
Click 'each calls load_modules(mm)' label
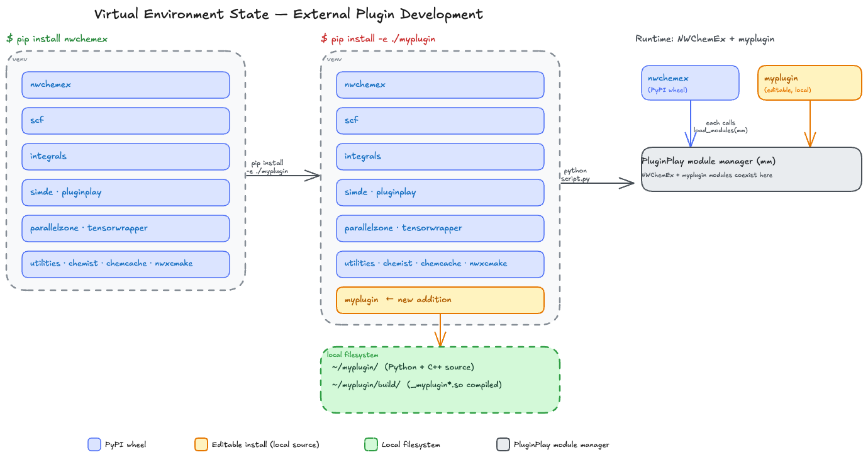click(x=720, y=127)
